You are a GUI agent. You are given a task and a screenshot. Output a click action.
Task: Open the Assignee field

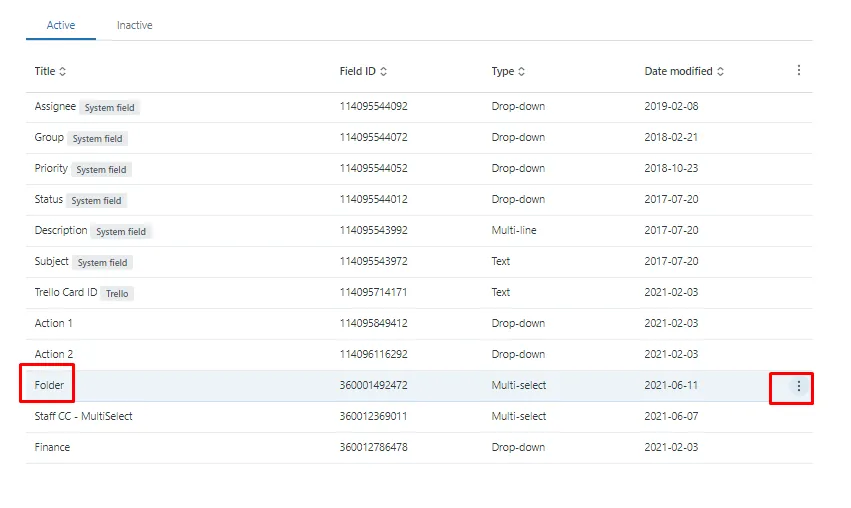click(55, 106)
